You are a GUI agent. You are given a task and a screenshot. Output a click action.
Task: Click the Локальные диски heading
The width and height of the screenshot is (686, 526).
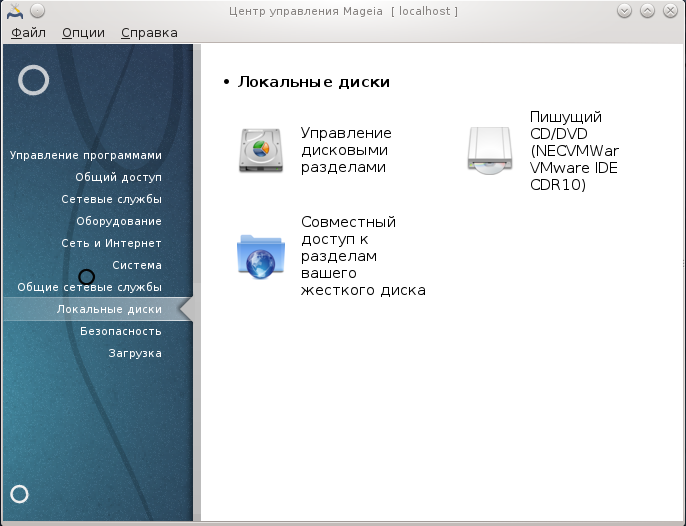pyautogui.click(x=314, y=82)
